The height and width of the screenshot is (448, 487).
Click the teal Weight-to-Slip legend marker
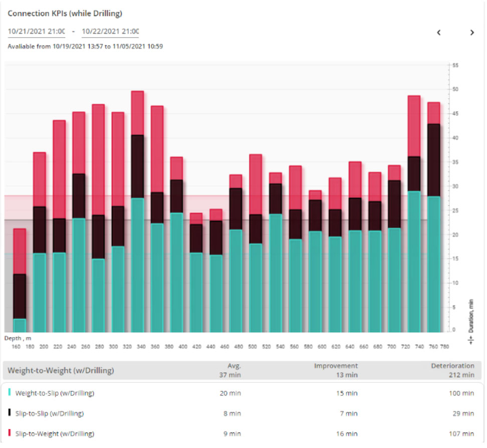coord(10,393)
